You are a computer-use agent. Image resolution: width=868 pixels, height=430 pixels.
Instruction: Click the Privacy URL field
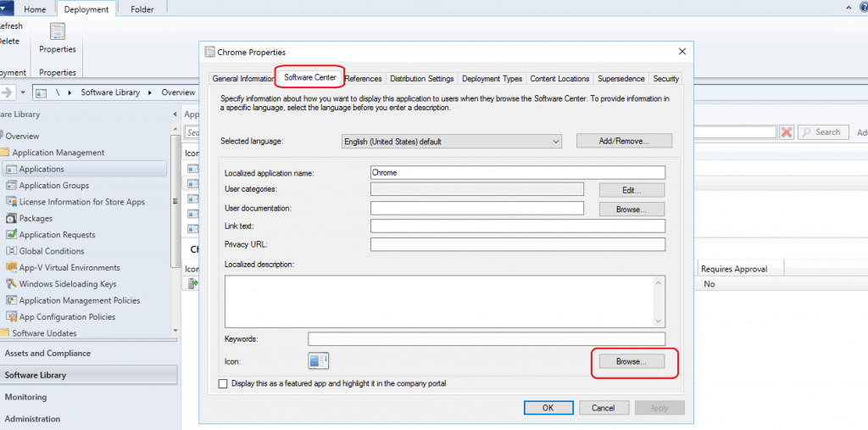point(518,244)
